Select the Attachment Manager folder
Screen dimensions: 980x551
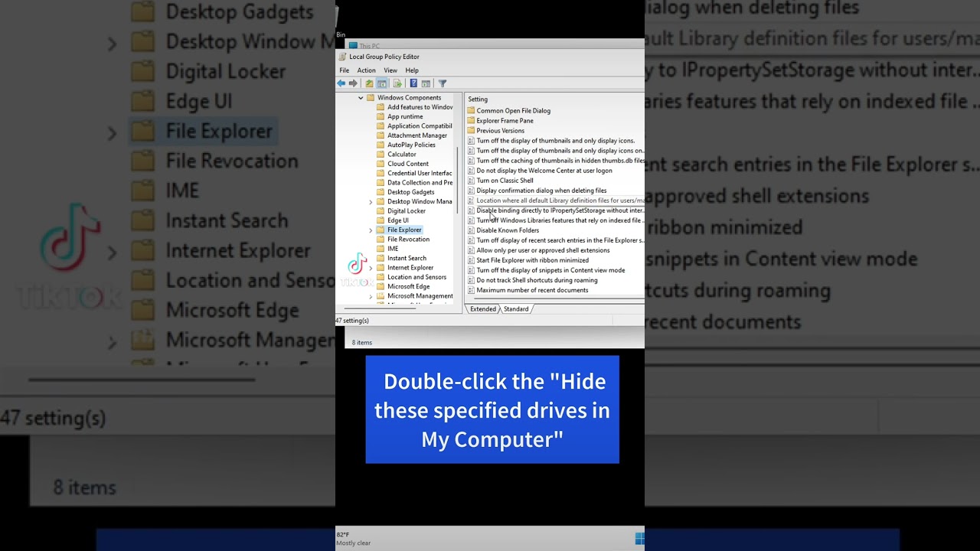click(x=412, y=135)
